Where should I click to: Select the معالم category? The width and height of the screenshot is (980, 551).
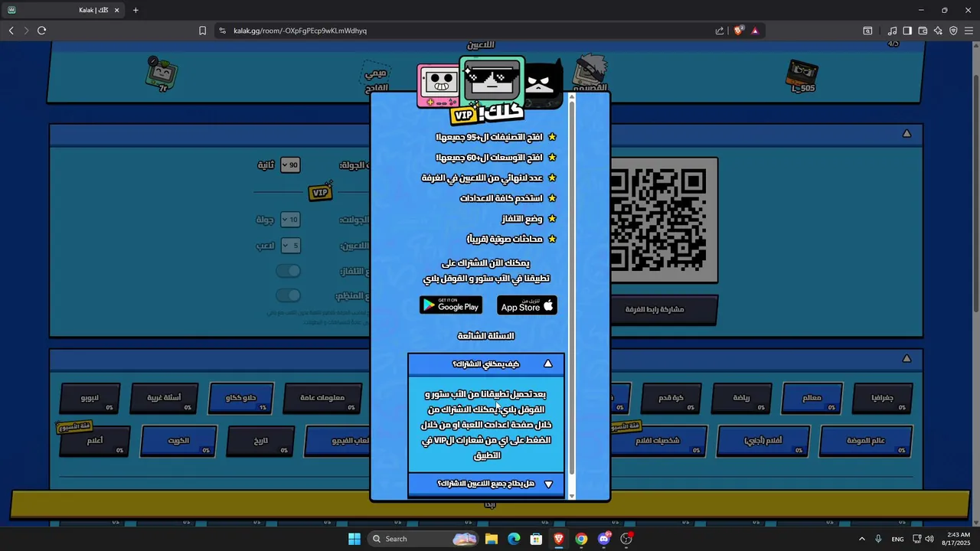[812, 398]
